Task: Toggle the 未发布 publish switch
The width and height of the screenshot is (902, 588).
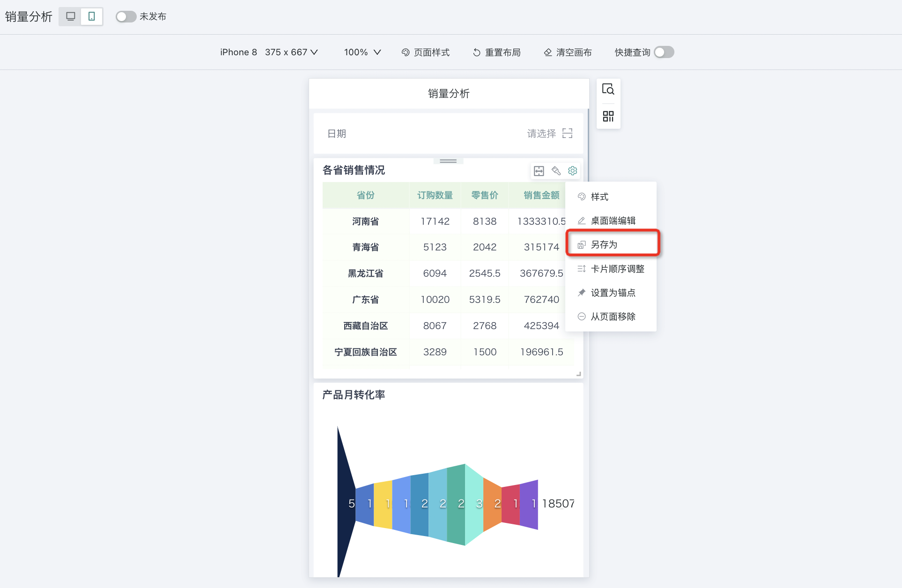Action: point(126,16)
